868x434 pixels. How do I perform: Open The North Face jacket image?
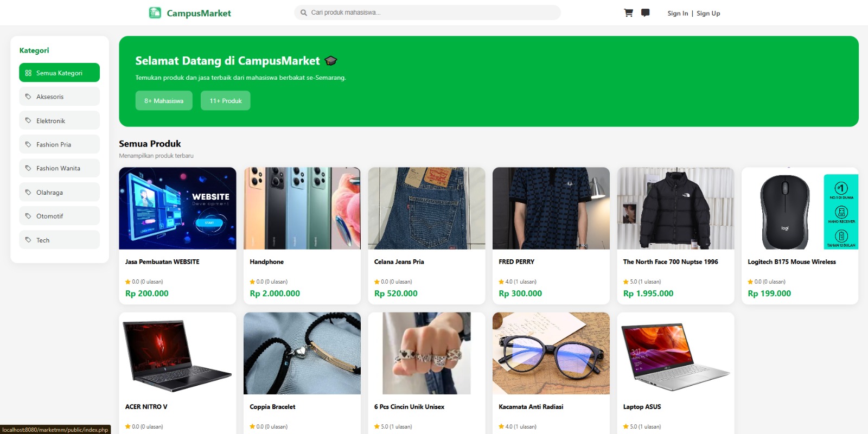(x=675, y=208)
